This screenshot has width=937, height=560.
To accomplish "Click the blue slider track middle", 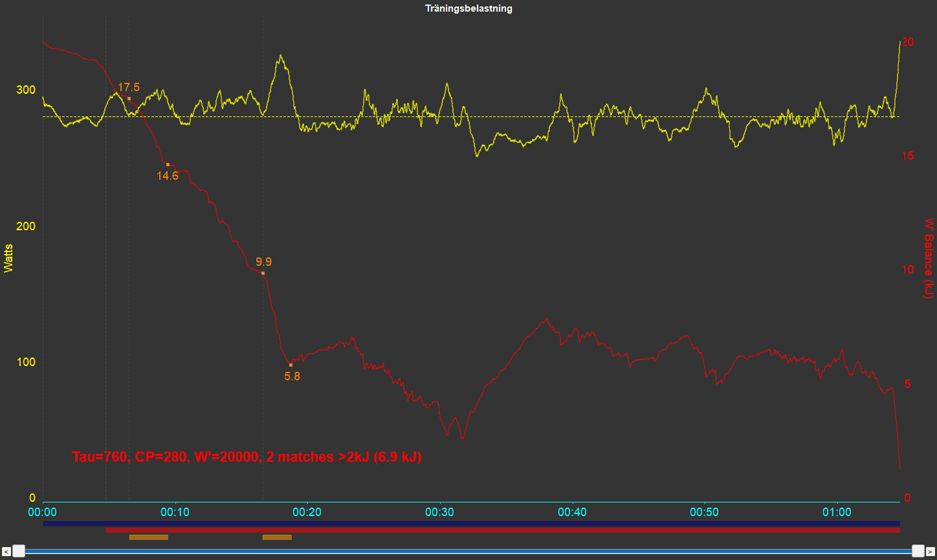I will [x=469, y=552].
